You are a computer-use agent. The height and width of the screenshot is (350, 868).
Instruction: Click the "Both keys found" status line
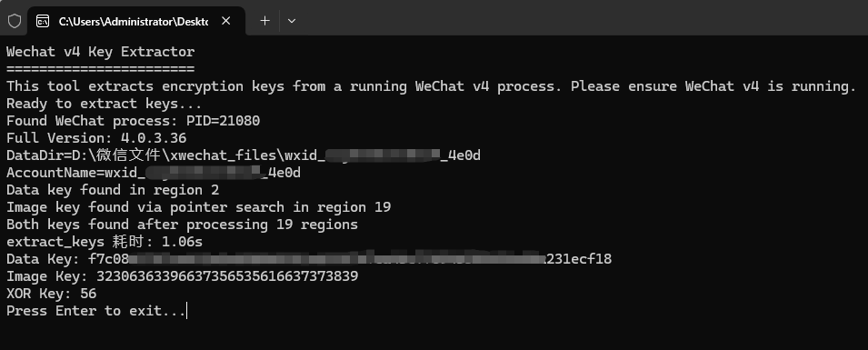tap(182, 225)
